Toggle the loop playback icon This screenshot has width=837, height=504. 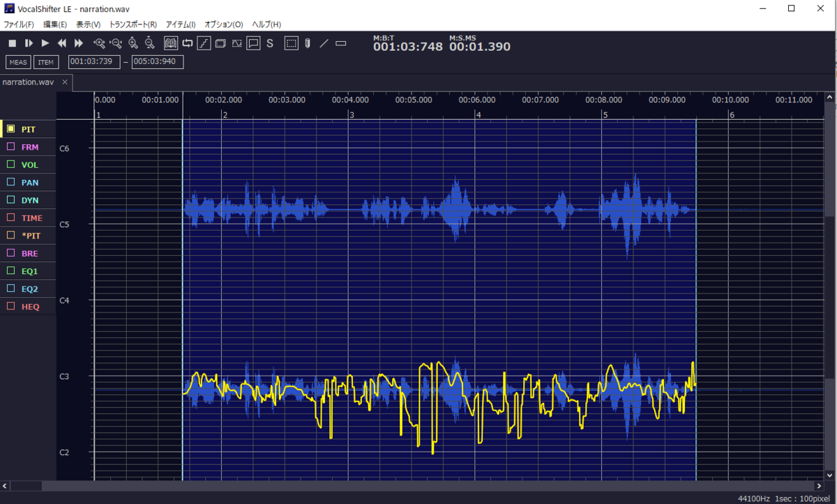[188, 43]
